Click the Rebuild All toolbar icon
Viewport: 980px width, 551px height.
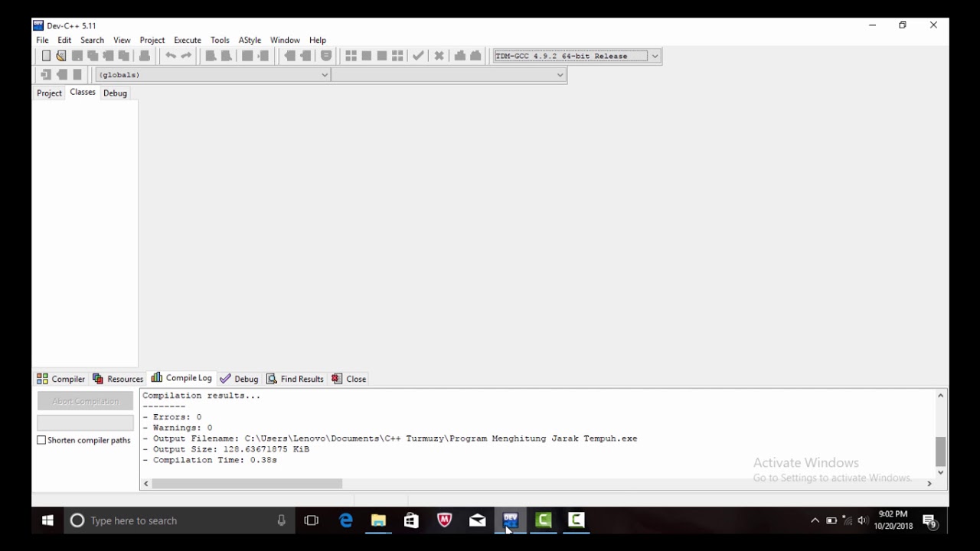(x=397, y=56)
